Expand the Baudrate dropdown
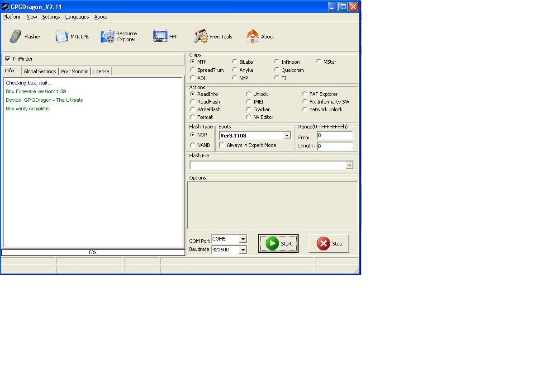551x392 pixels. 243,250
